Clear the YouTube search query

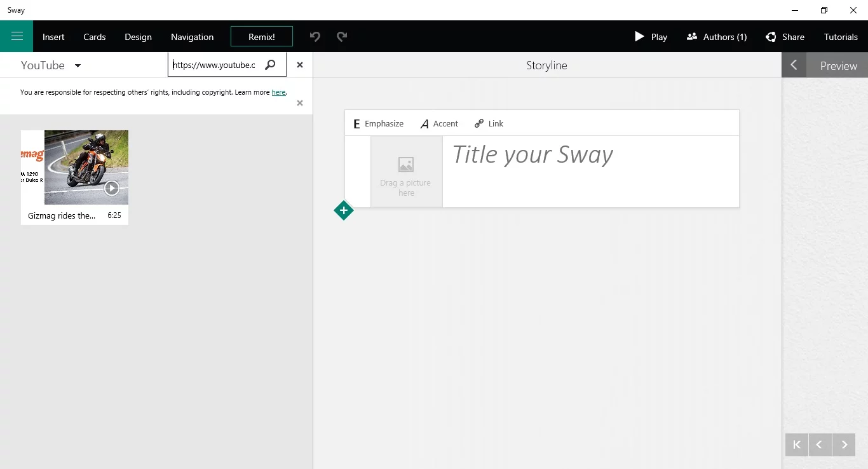(299, 64)
